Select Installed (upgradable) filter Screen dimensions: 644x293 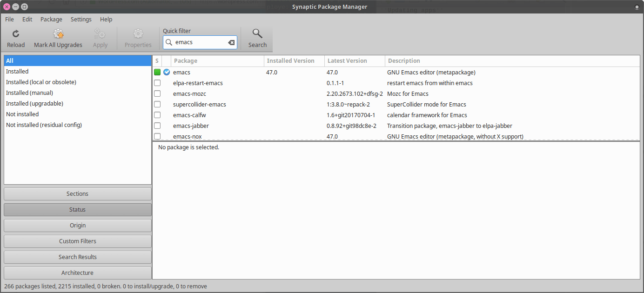click(x=78, y=104)
